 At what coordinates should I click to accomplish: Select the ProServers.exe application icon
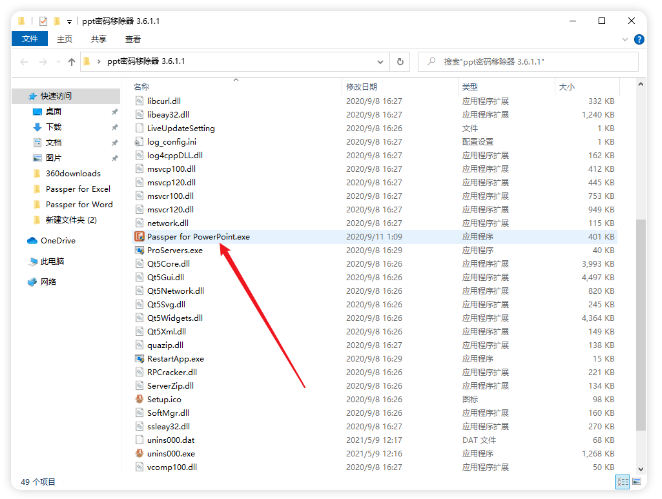(x=140, y=250)
